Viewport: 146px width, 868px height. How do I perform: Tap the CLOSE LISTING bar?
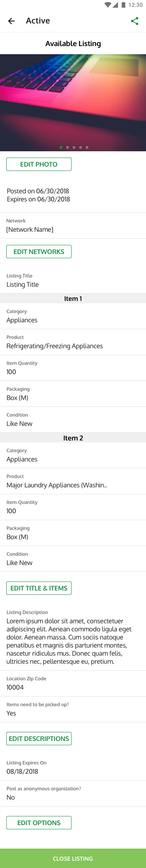tap(73, 858)
